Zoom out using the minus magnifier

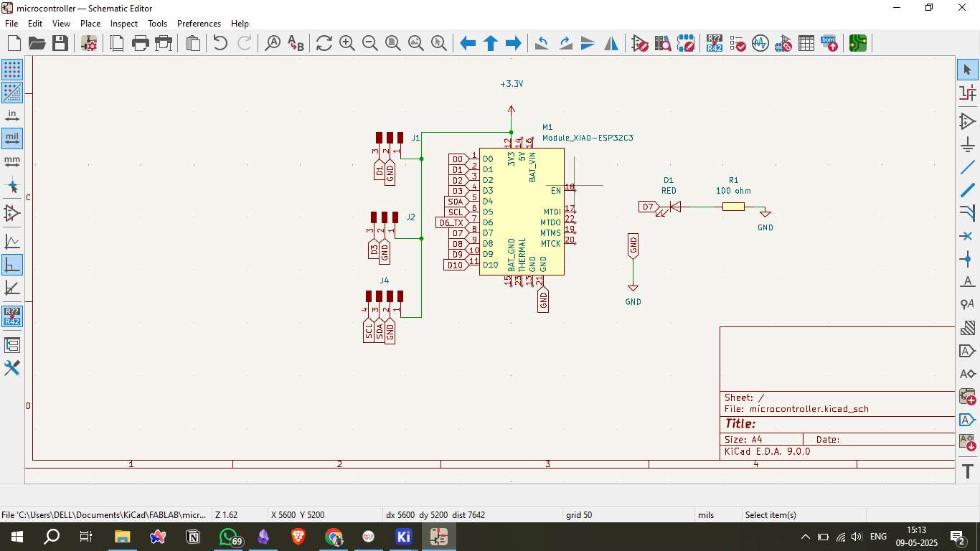[370, 44]
